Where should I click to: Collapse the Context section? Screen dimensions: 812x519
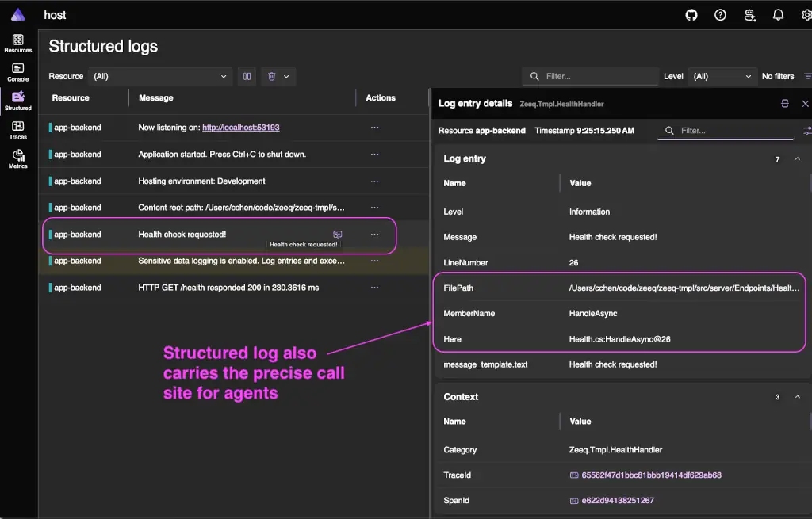[798, 397]
